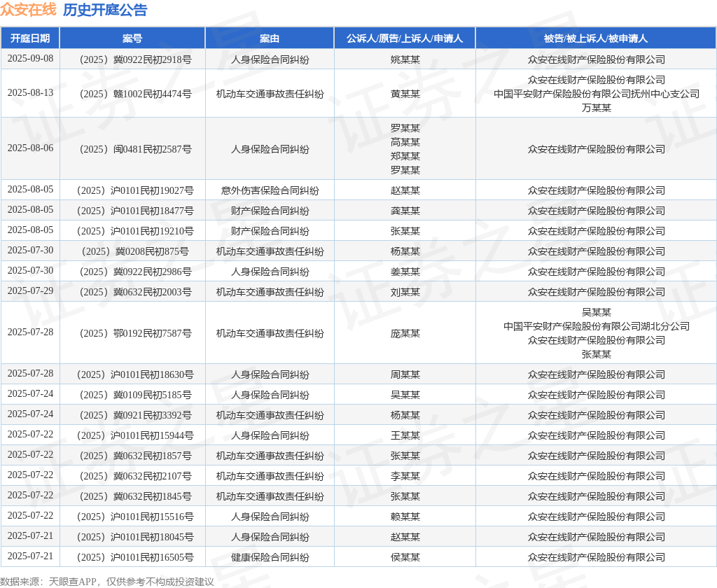Click 意外伤害保险合同纠纷 case cause
This screenshot has width=717, height=588.
[270, 190]
